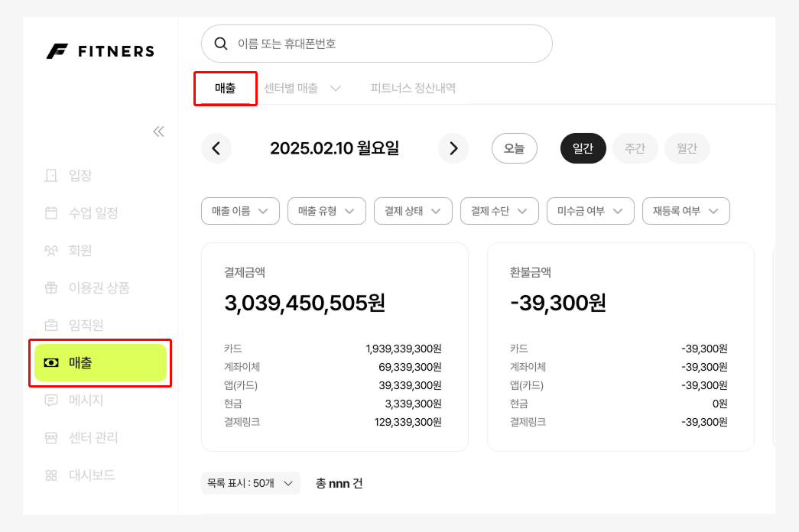Open 수업 일정 calendar icon

[51, 212]
